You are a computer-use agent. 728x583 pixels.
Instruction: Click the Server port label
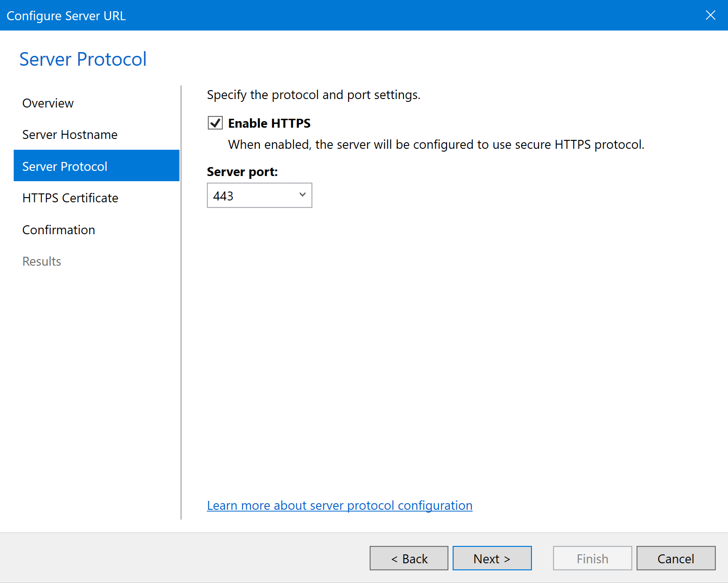click(x=242, y=172)
